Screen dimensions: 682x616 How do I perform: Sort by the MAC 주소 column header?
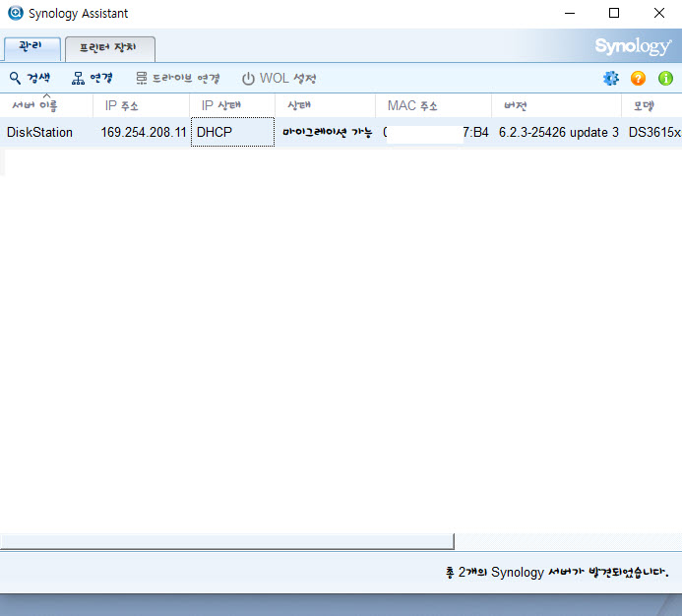point(434,105)
